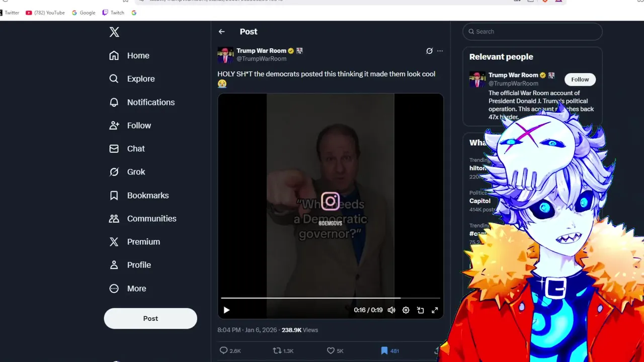The image size is (644, 362).
Task: Open Communities in sidebar
Action: click(143, 219)
